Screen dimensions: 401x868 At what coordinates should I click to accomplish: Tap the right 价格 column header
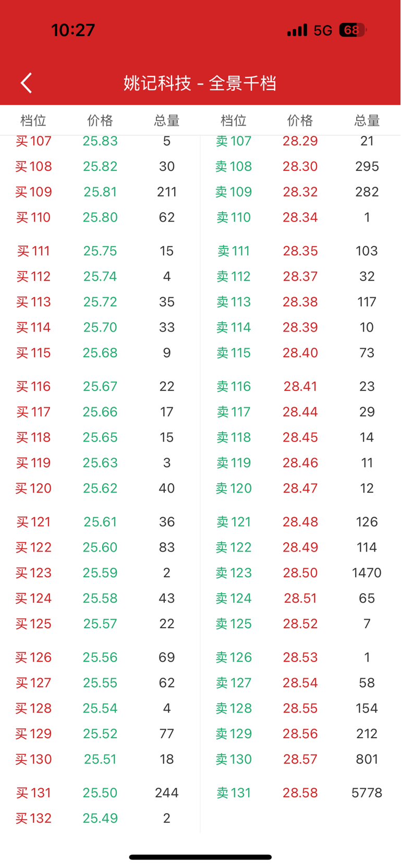(300, 121)
